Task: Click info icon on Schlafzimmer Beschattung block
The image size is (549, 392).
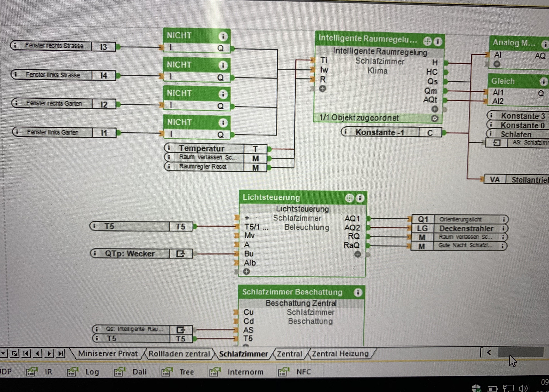Action: [x=358, y=293]
